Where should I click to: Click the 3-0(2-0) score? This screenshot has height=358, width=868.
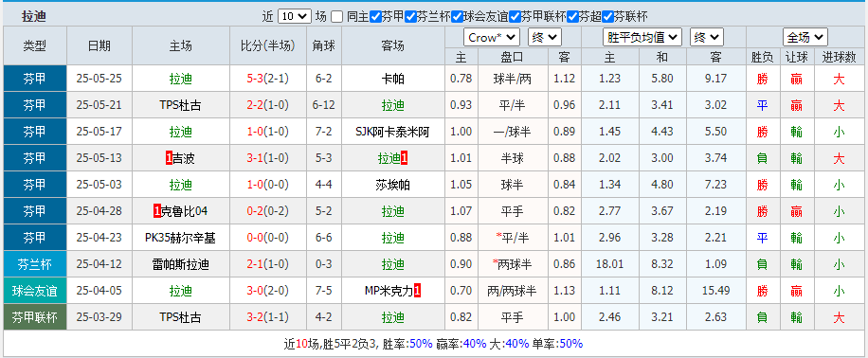(268, 291)
